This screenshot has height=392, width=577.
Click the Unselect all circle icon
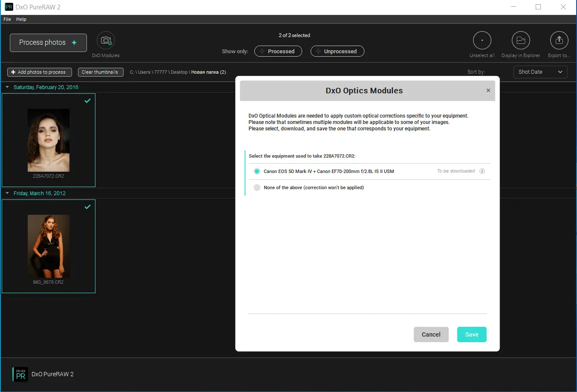[x=482, y=40]
